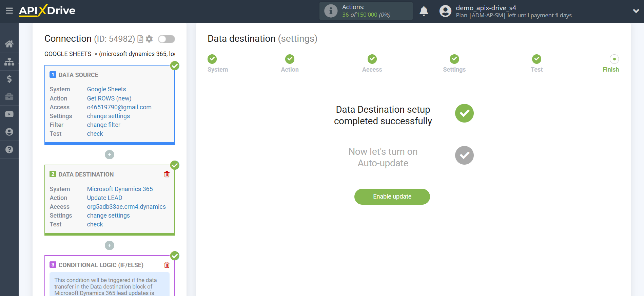The image size is (644, 296).
Task: Open the Home sidebar icon
Action: pyautogui.click(x=9, y=44)
